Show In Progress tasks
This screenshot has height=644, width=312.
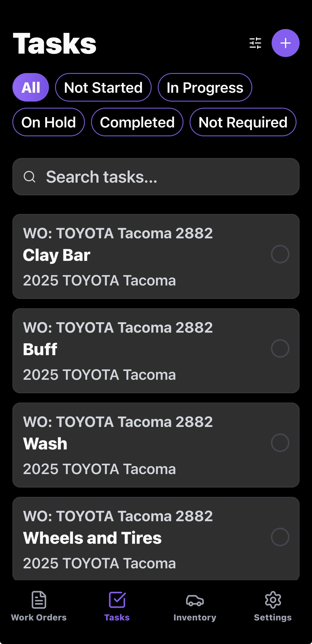click(x=205, y=88)
